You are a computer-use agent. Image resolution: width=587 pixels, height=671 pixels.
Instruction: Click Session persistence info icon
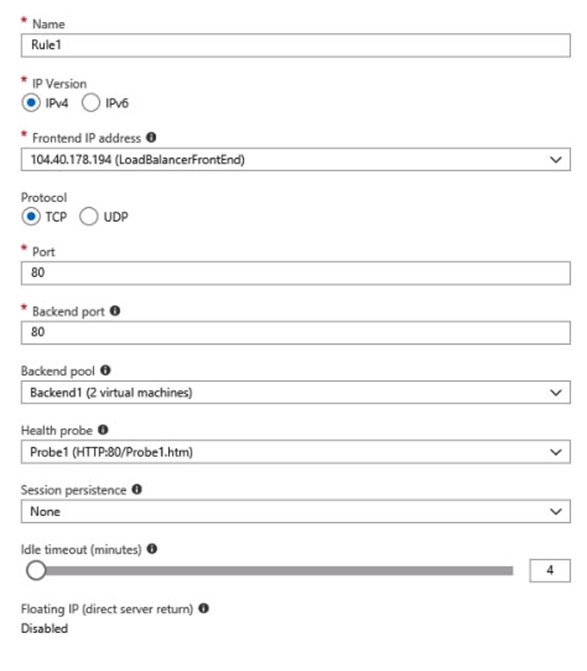[136, 489]
